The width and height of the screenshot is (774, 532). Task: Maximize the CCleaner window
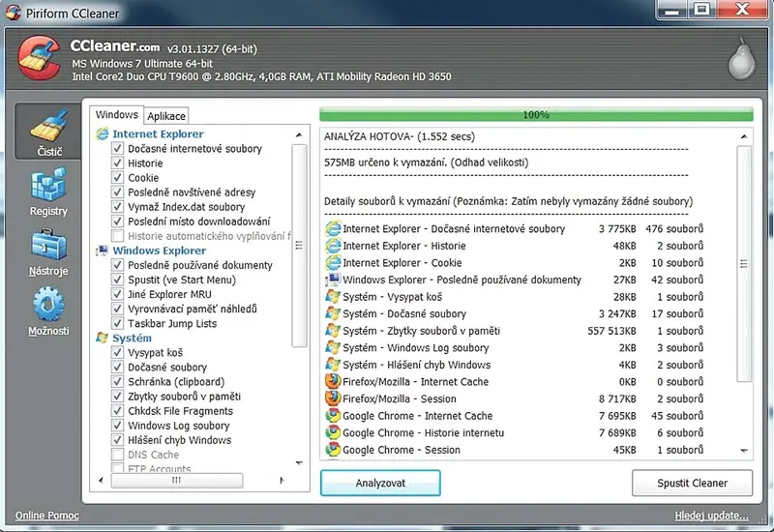coord(701,9)
